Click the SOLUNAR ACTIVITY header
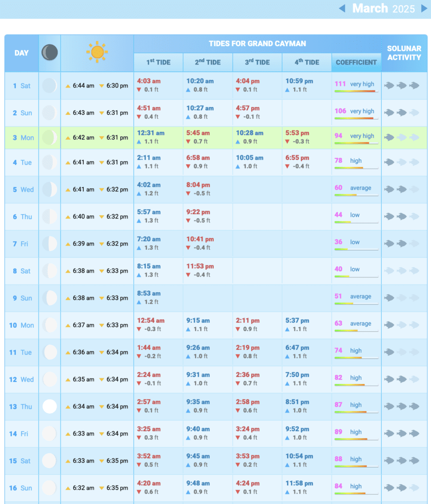The width and height of the screenshot is (431, 504). pos(404,53)
